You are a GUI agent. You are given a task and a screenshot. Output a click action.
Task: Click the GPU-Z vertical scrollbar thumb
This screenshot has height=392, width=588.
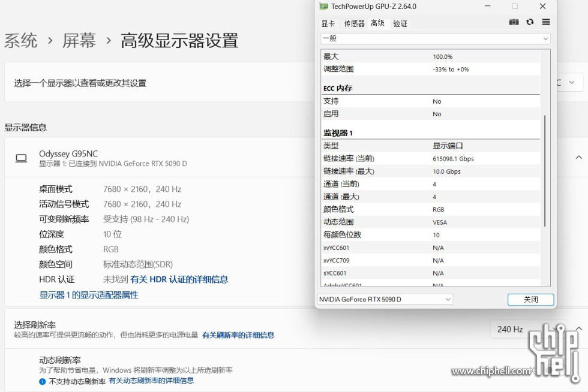click(x=545, y=170)
